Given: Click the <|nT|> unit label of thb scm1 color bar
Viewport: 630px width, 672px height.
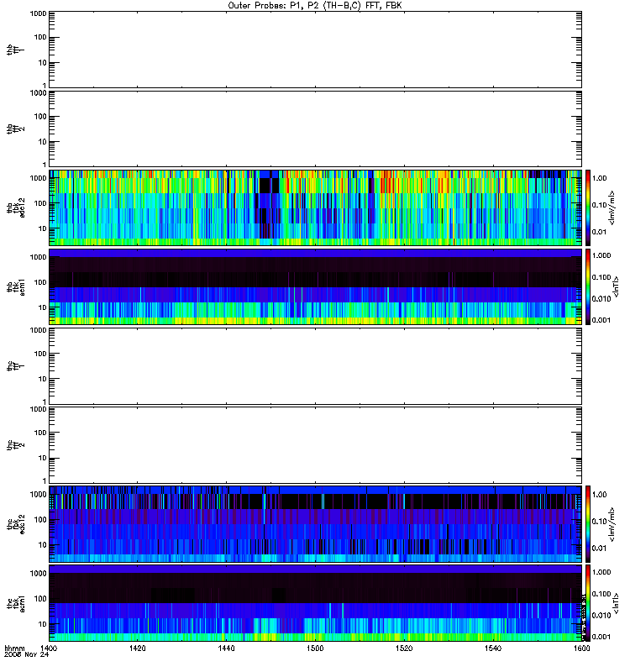Looking at the screenshot, I should [616, 286].
